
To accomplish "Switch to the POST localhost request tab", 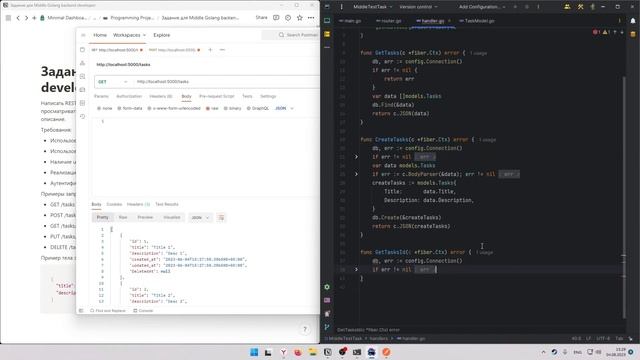I will tap(174, 50).
